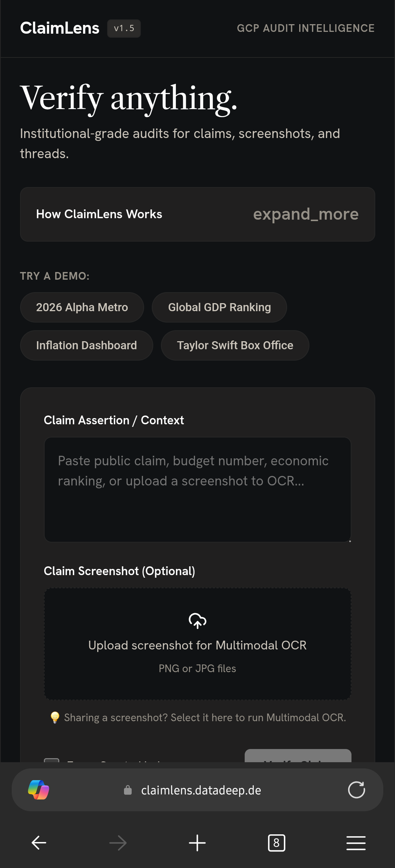Viewport: 395px width, 868px height.
Task: Choose the Taylor Swift Box Office demo
Action: (235, 345)
